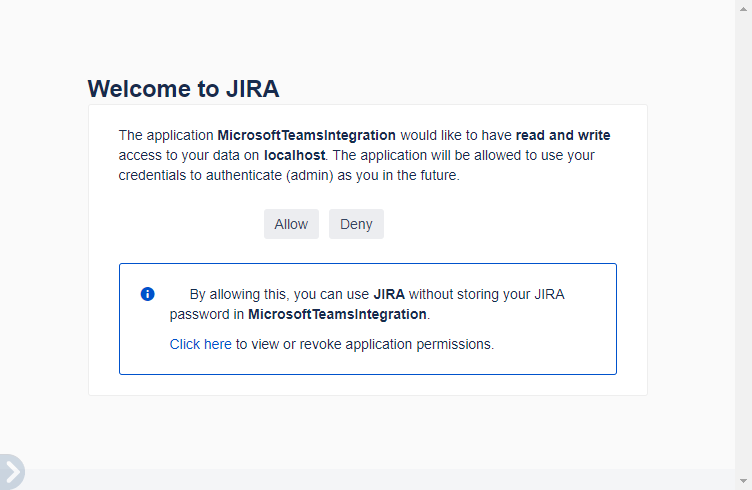Screen dimensions: 752x490
Task: Click bold 'MicrosoftTeamsIntegration' in the first paragraph
Action: (x=307, y=135)
